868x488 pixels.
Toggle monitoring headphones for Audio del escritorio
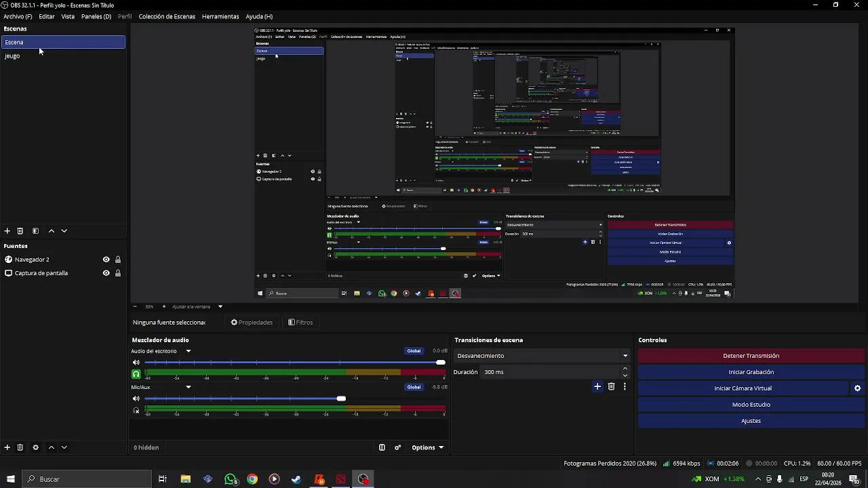point(136,374)
